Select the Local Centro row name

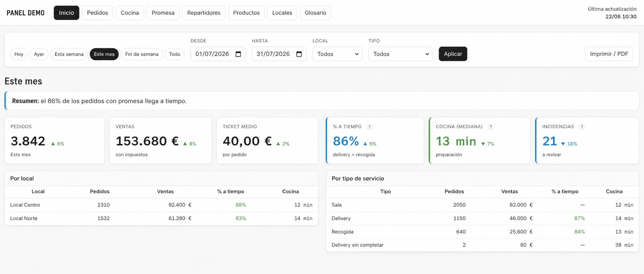25,205
